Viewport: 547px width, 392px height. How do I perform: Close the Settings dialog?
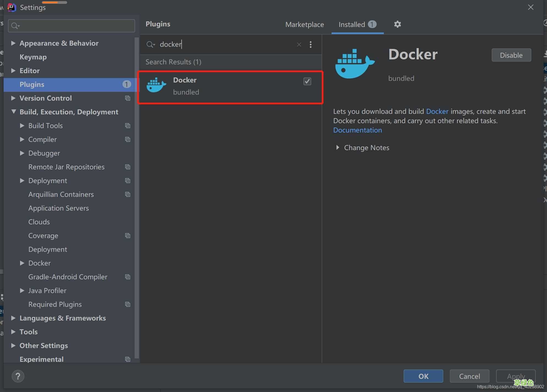coord(531,7)
